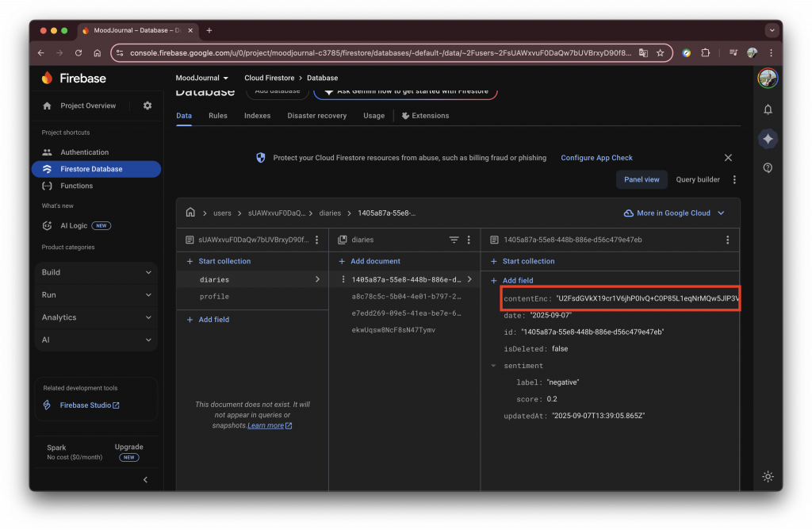Image resolution: width=812 pixels, height=530 pixels.
Task: Open the Extensions tab
Action: coord(425,116)
